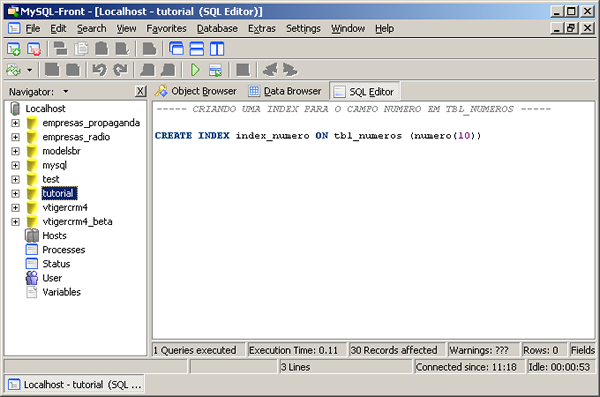Open the View menu
Image resolution: width=600 pixels, height=397 pixels.
(126, 29)
